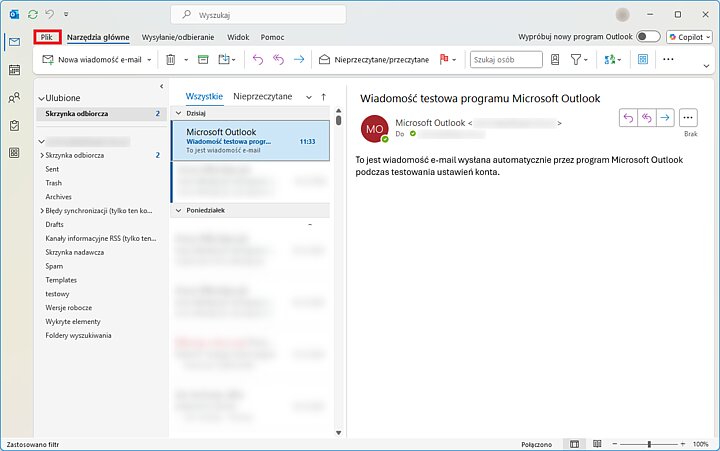
Task: Switch to Normal view in status bar
Action: 574,444
